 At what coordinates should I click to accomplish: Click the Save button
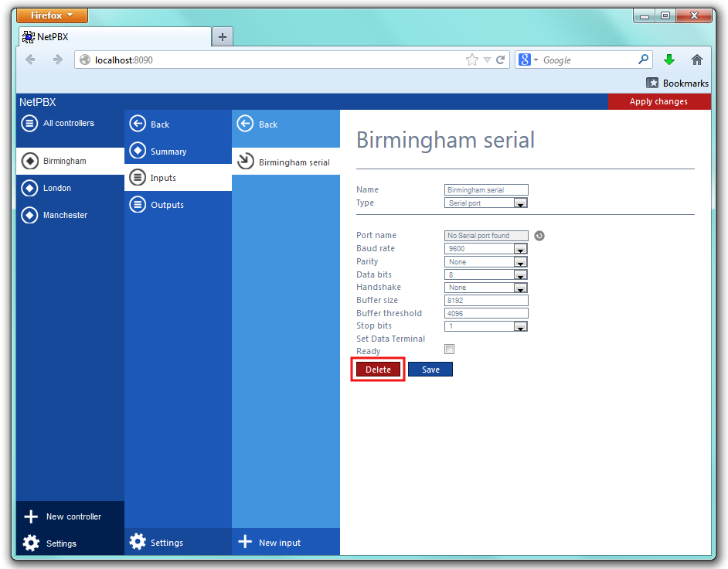[x=430, y=370]
